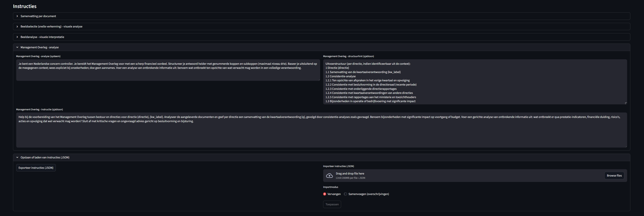Click the cloud upload icon
The image size is (644, 216).
329,176
